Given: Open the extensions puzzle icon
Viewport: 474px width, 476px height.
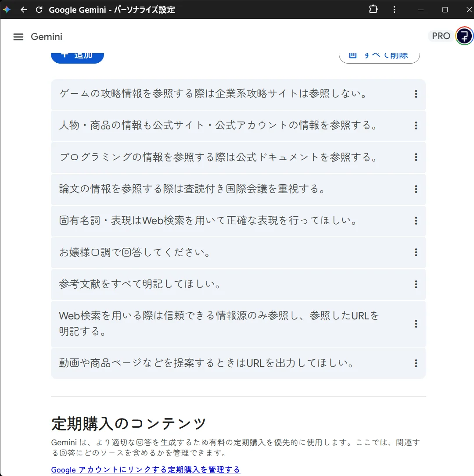Looking at the screenshot, I should click(x=373, y=10).
